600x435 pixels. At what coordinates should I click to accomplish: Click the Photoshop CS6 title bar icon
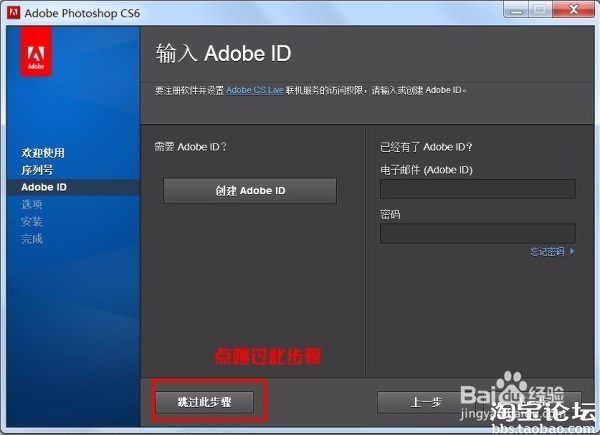(13, 13)
